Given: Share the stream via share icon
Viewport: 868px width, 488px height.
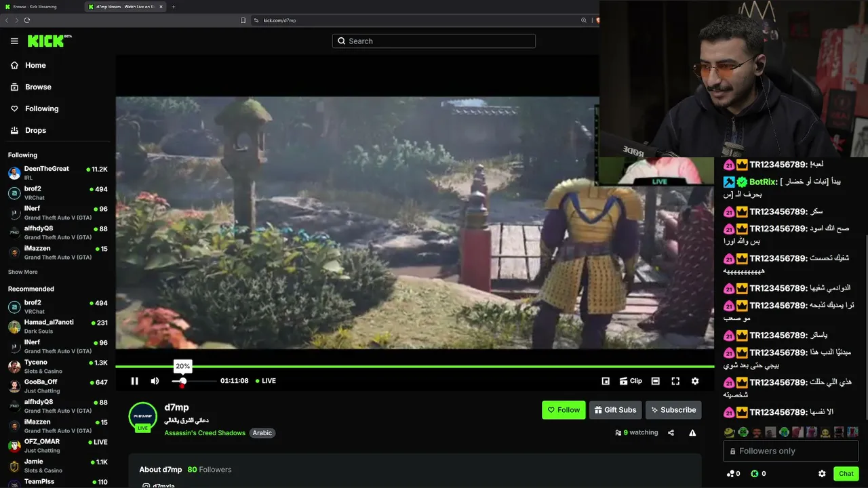Looking at the screenshot, I should coord(671,432).
